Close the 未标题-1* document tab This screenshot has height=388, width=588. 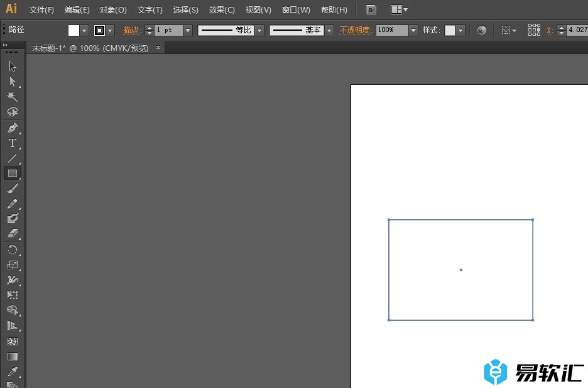tap(158, 47)
